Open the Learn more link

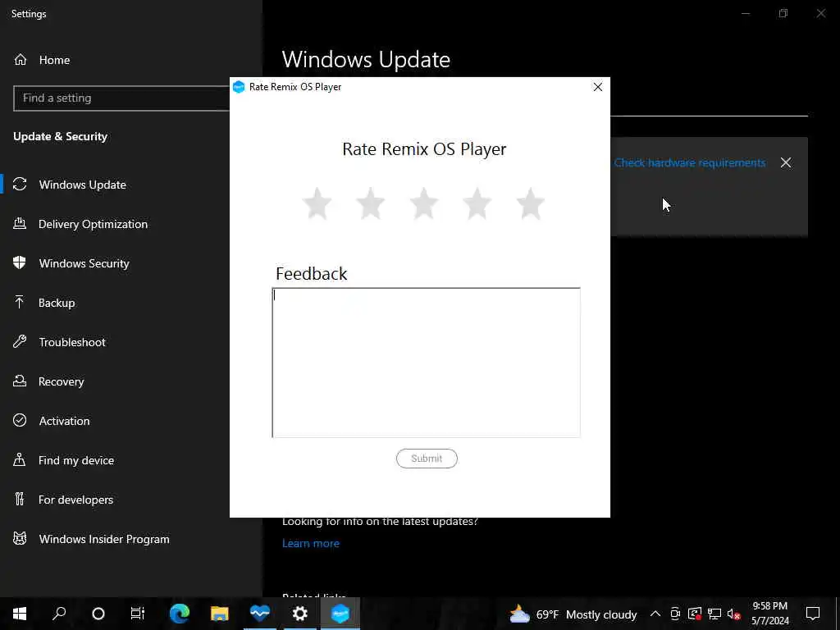(x=311, y=543)
